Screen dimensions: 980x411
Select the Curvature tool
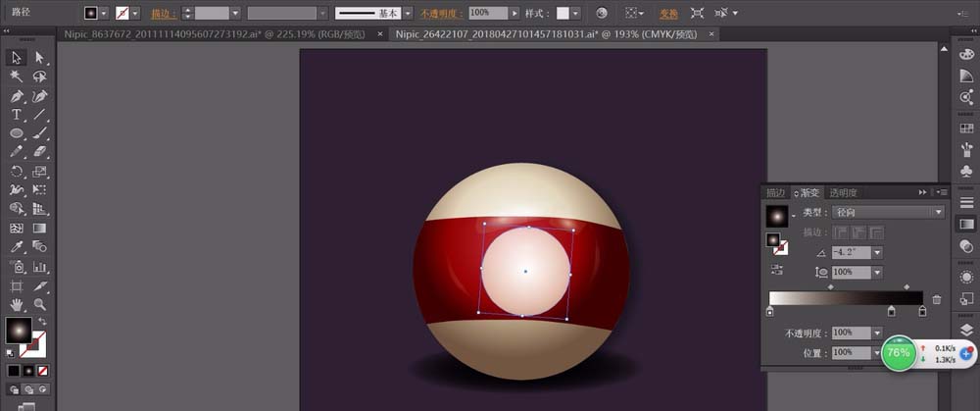pyautogui.click(x=40, y=96)
